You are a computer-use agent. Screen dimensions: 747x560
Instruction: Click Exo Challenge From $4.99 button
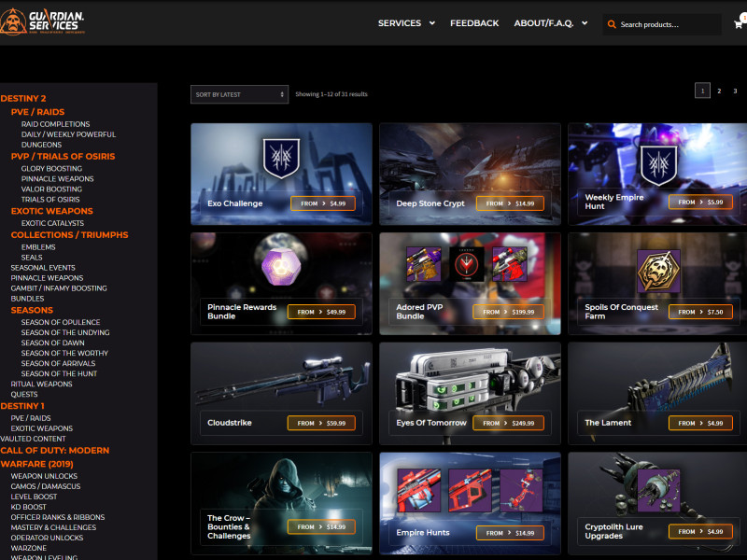[323, 203]
